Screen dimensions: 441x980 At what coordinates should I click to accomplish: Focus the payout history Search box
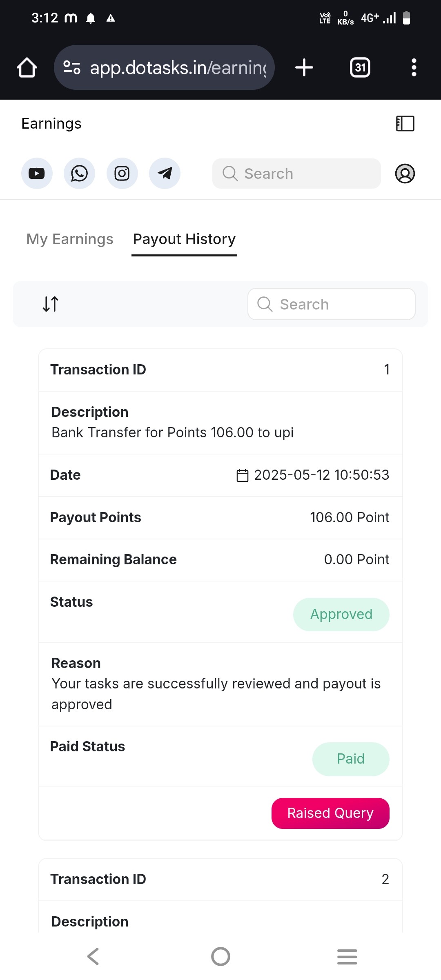[332, 304]
